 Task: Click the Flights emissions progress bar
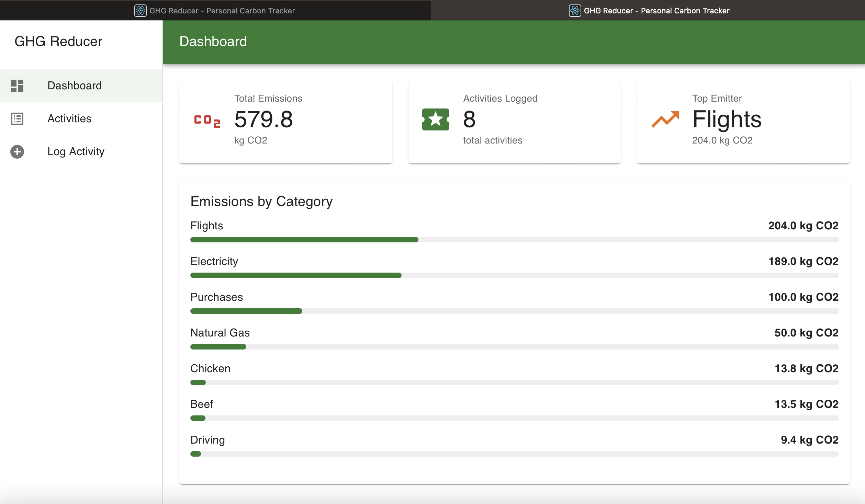pos(514,240)
